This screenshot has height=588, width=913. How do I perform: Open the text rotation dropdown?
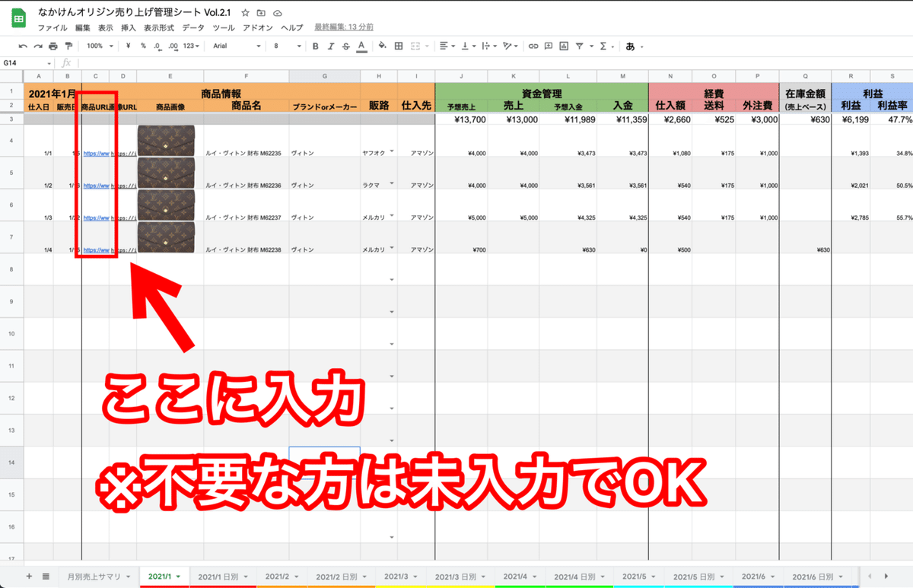(510, 46)
